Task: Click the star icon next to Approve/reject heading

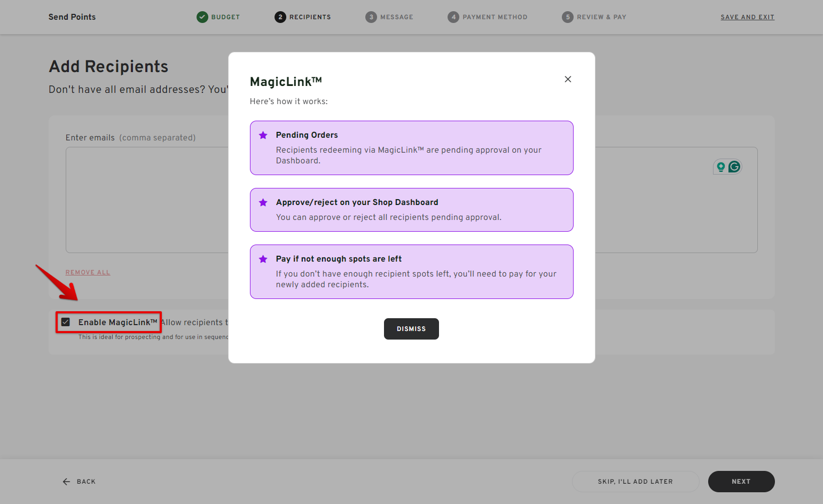Action: coord(263,202)
